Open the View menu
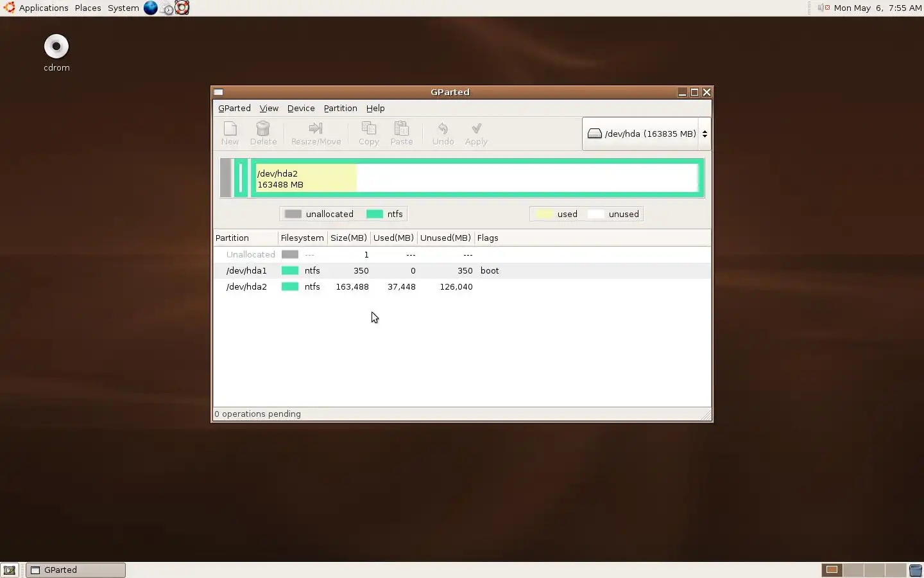 269,109
